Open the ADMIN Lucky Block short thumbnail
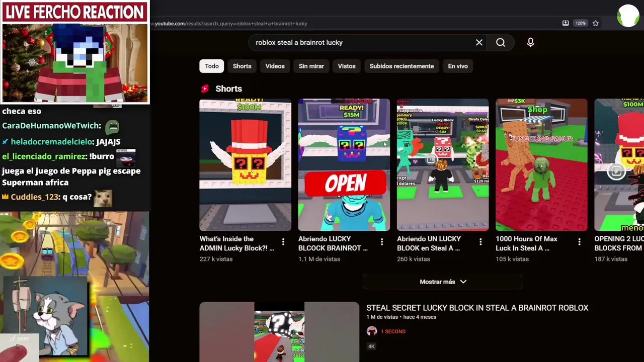644x362 pixels. pos(245,165)
